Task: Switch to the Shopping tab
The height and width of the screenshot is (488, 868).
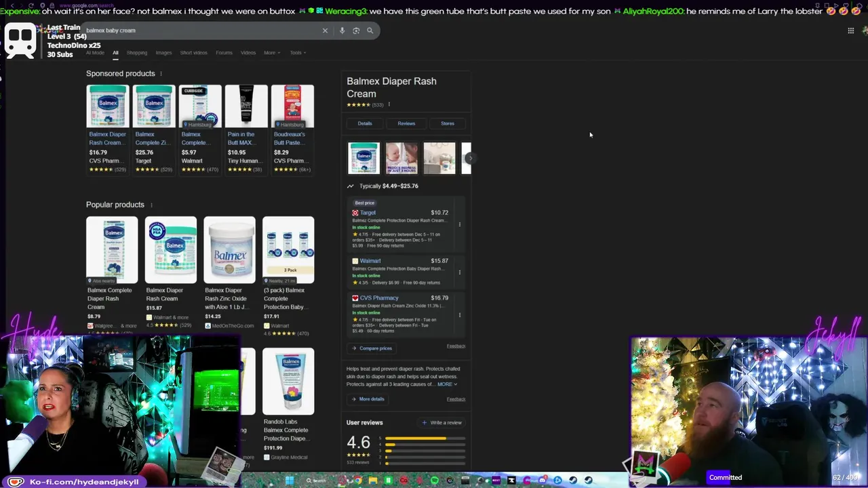Action: pos(136,53)
